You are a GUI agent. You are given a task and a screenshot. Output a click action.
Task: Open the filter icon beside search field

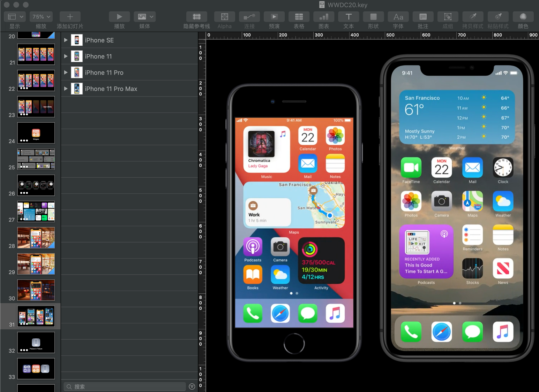(192, 386)
